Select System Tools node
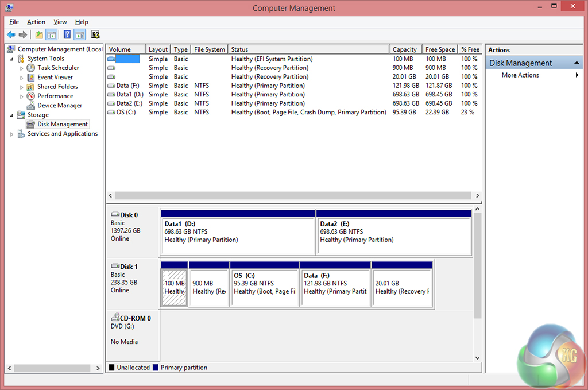Screen dimensions: 588x390 [46, 59]
